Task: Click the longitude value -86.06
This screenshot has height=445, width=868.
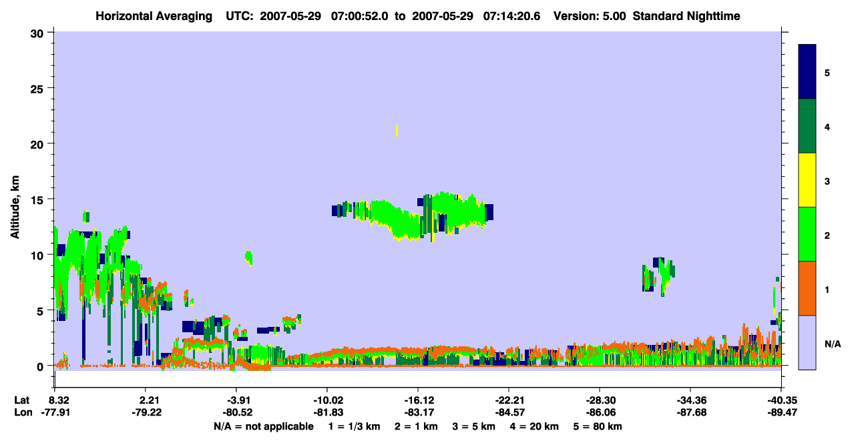Action: (x=600, y=412)
